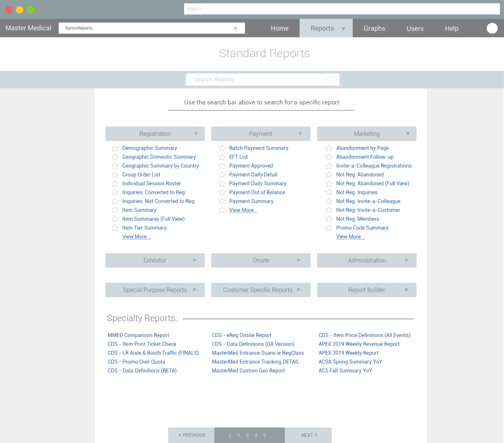Expand the Onsite section
The width and height of the screenshot is (504, 443).
click(261, 260)
